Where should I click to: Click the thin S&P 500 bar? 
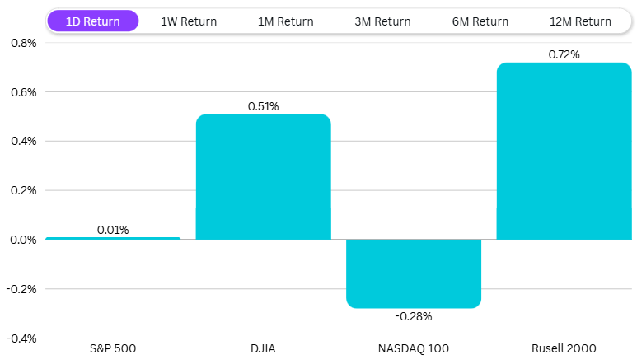coord(113,238)
